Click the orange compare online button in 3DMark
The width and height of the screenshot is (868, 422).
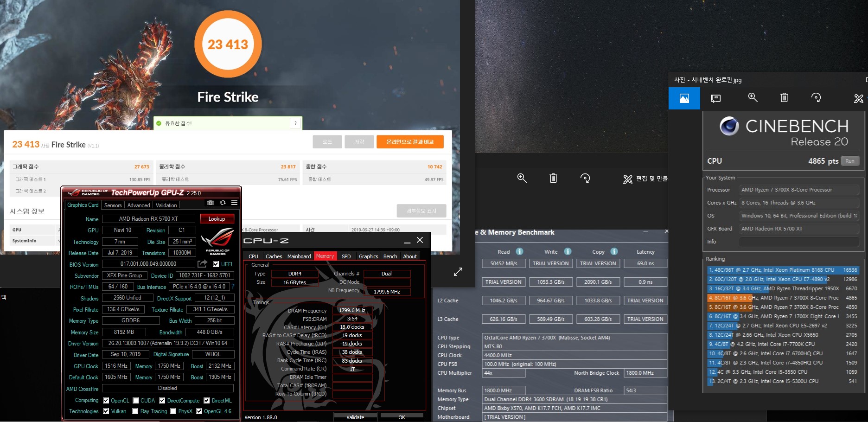point(410,141)
